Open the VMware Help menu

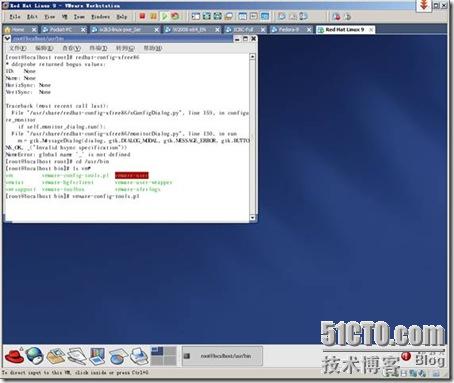(122, 16)
